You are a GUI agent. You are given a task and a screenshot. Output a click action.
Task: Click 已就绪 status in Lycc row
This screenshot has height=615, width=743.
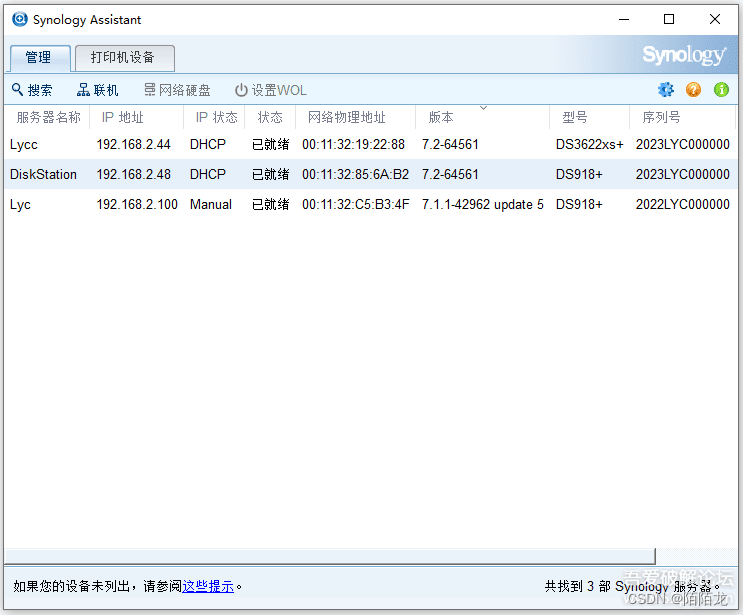[x=271, y=145]
